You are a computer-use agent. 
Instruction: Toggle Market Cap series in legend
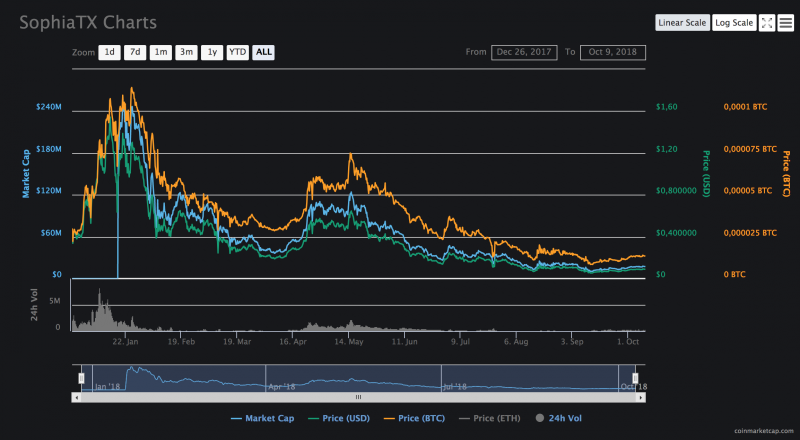tap(262, 418)
